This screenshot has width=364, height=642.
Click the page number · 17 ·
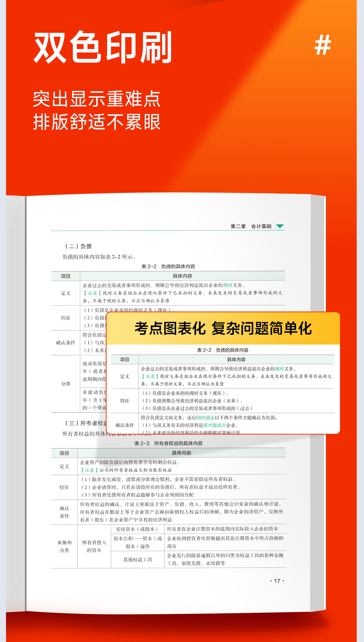277,581
